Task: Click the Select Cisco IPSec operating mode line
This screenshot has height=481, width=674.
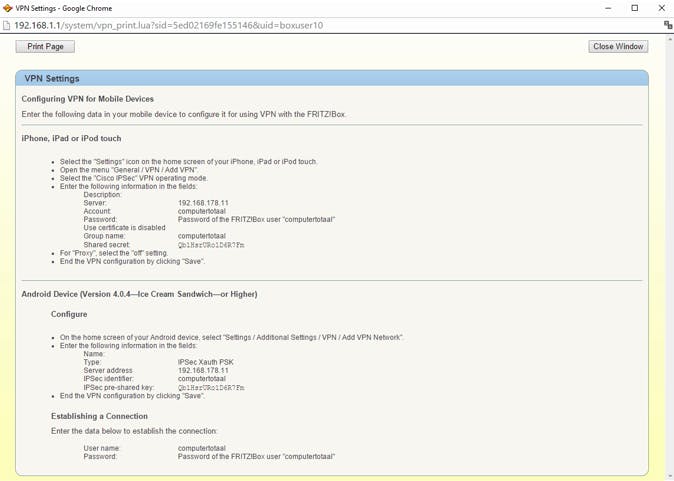Action: point(134,178)
